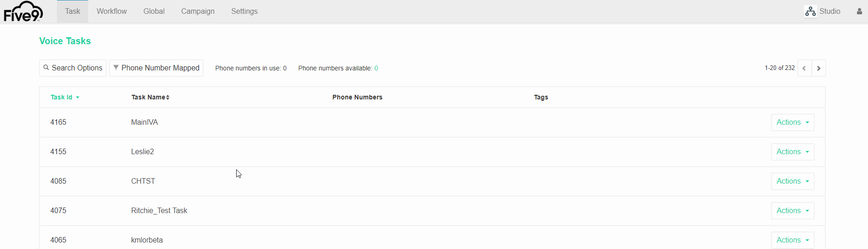
Task: Open the Campaign tab
Action: [x=198, y=12]
